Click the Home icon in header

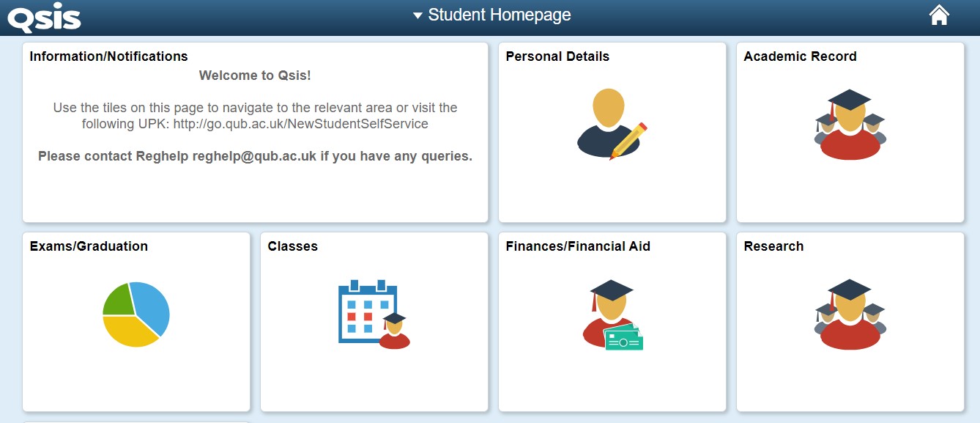tap(939, 15)
